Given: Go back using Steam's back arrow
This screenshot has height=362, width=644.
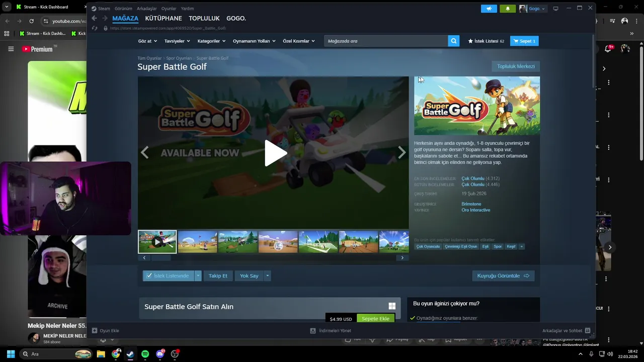Looking at the screenshot, I should (x=94, y=18).
